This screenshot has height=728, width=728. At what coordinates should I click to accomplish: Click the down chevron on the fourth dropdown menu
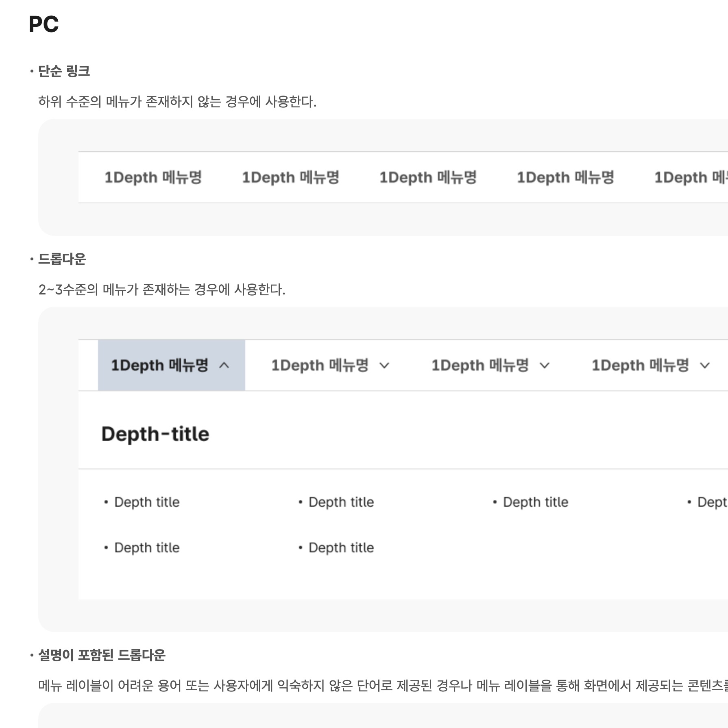click(x=704, y=365)
